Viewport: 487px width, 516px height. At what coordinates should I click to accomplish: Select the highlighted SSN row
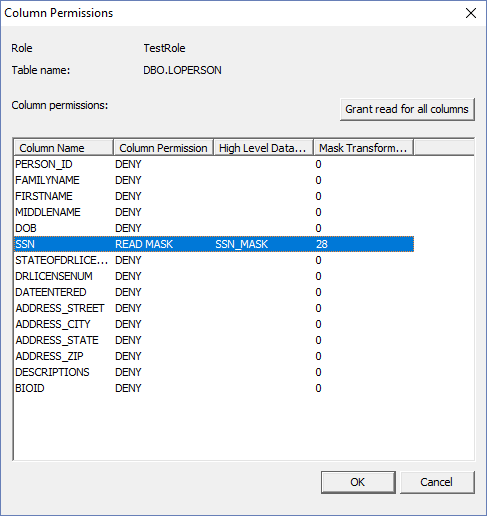214,244
